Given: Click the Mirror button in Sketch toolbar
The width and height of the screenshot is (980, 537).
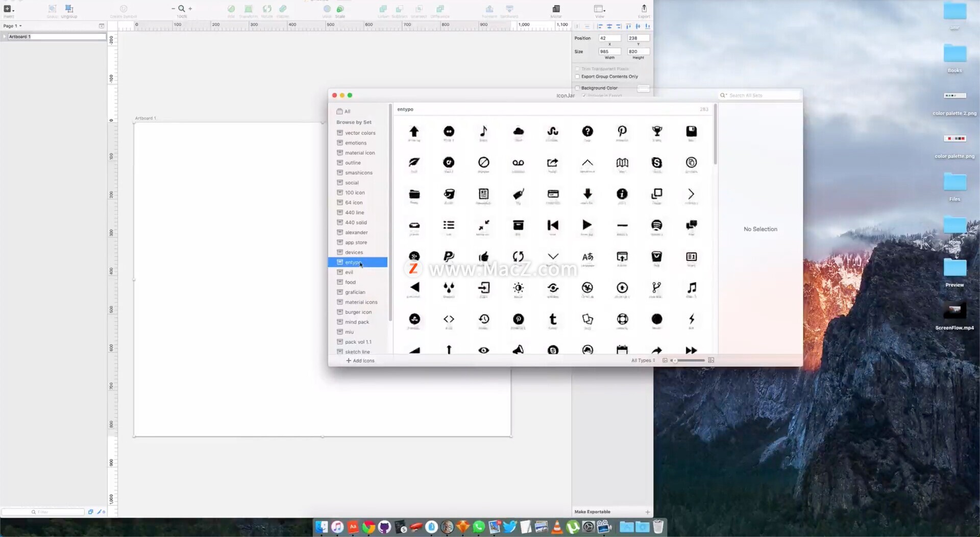Looking at the screenshot, I should pyautogui.click(x=556, y=11).
